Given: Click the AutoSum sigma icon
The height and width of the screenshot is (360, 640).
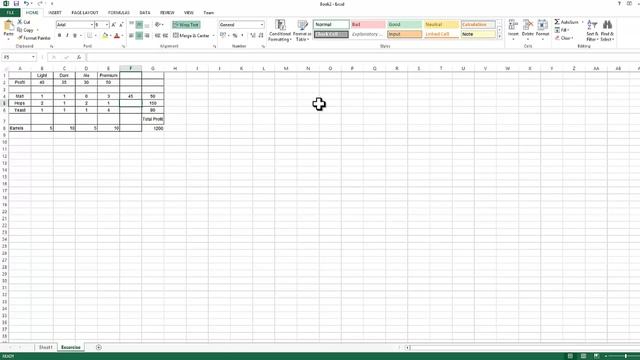Looking at the screenshot, I should [x=557, y=22].
